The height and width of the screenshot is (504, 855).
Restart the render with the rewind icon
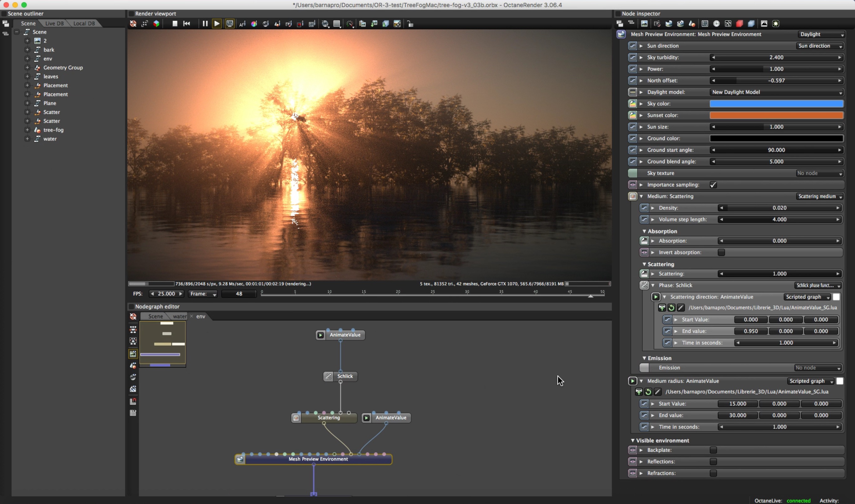pyautogui.click(x=187, y=24)
